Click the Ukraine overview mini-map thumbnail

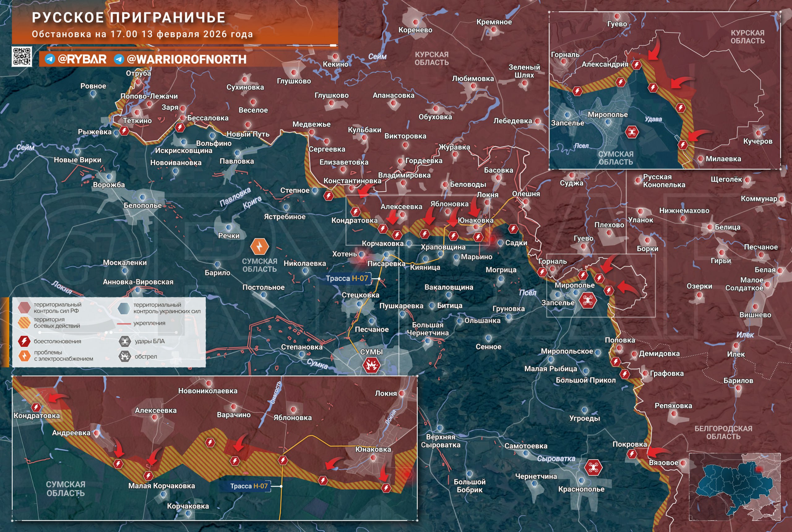click(734, 487)
